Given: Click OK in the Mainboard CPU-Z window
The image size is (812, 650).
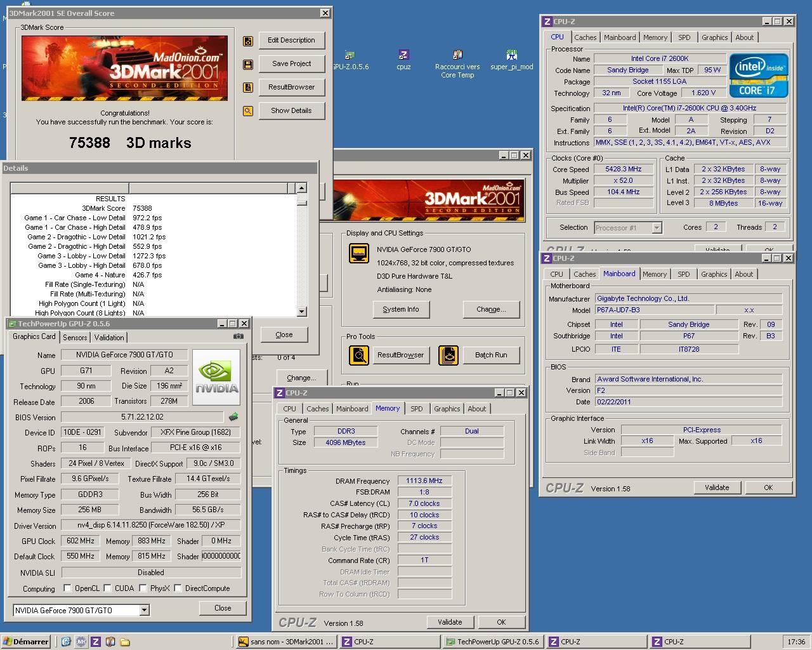Looking at the screenshot, I should (x=768, y=487).
